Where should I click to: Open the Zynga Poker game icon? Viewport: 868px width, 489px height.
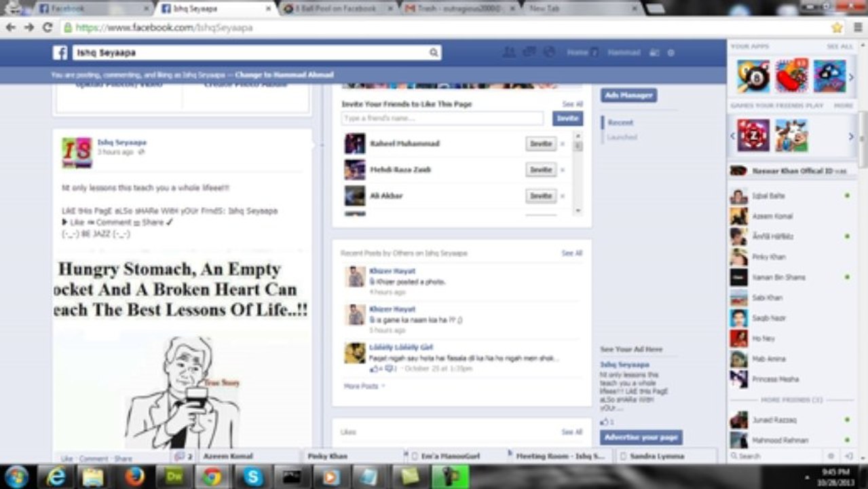coord(753,136)
